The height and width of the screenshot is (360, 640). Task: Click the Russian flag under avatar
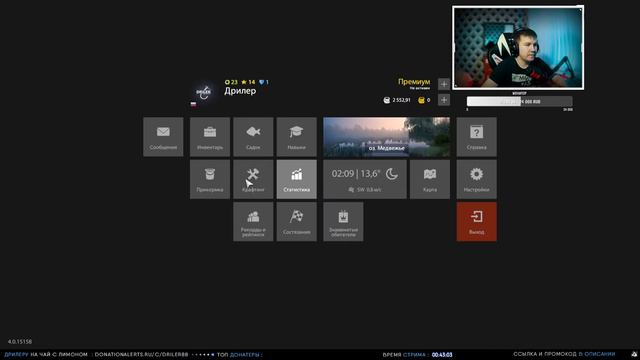pos(193,104)
